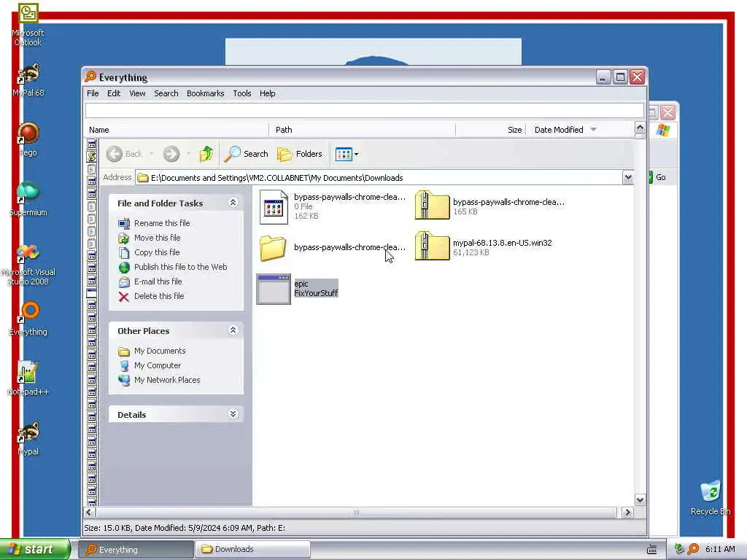Click Copy this file link

(157, 252)
